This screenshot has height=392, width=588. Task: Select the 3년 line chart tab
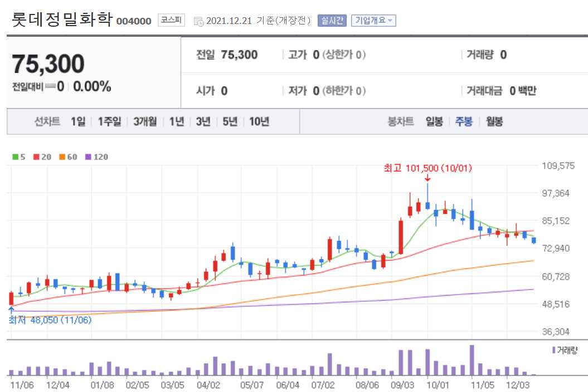[x=203, y=121]
